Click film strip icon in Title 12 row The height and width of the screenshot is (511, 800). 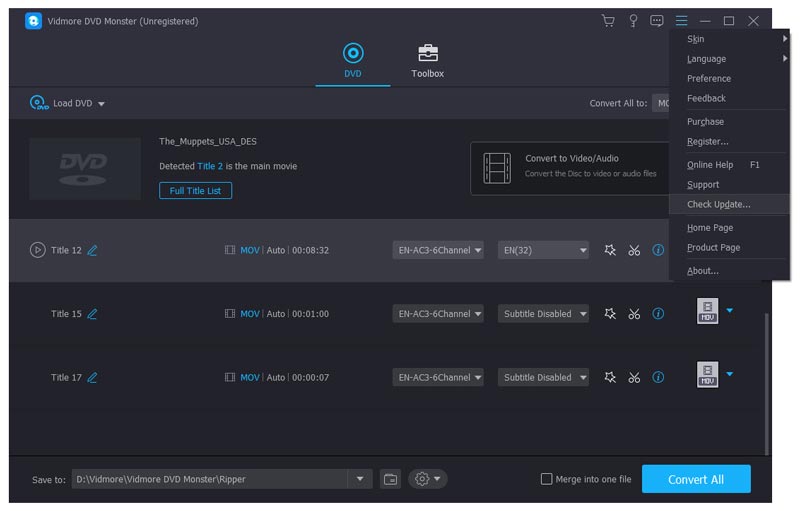click(230, 250)
